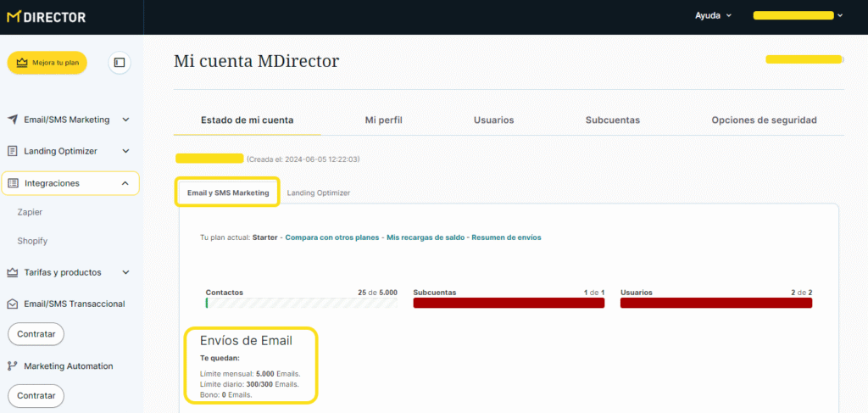Select the Landing Optimizer sub-tab

[x=318, y=193]
